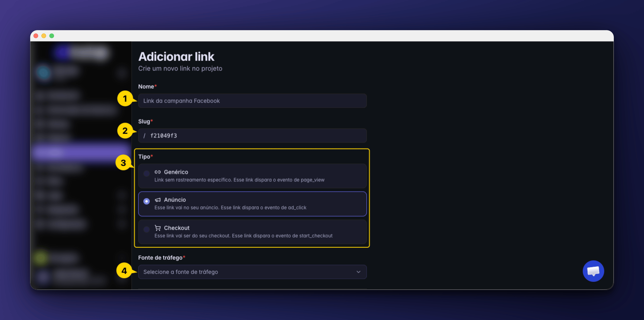
Task: Open the Fonte de tráfego dropdown
Action: pyautogui.click(x=252, y=272)
